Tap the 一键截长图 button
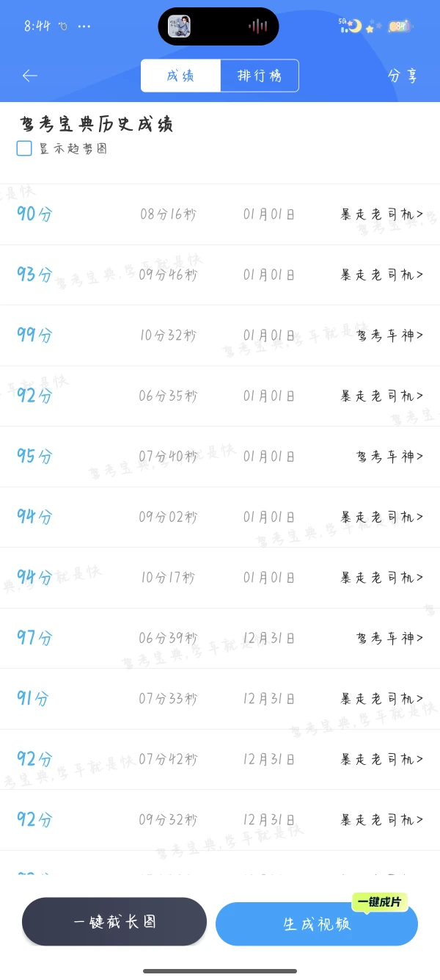 114,922
